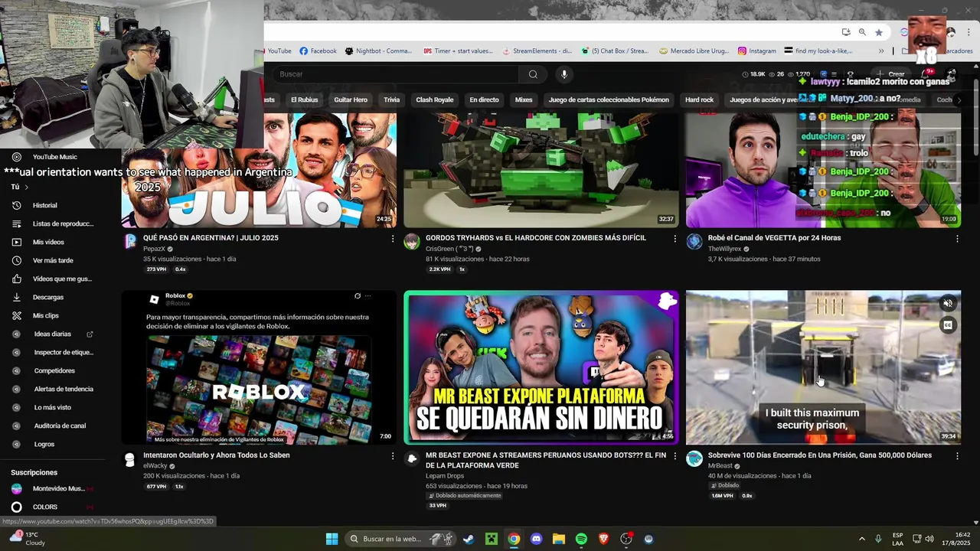Open Mr Beast Expone Plataforma thumbnail
The image size is (980, 551).
tap(541, 367)
